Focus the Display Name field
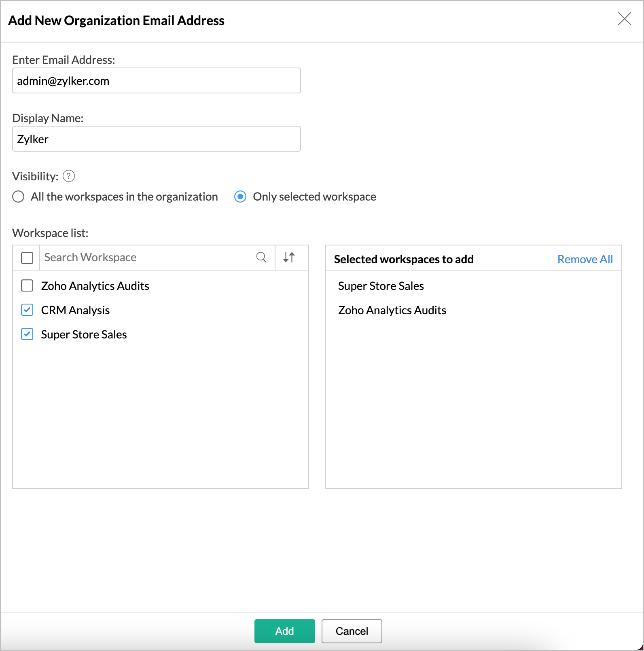The height and width of the screenshot is (651, 644). click(x=157, y=139)
